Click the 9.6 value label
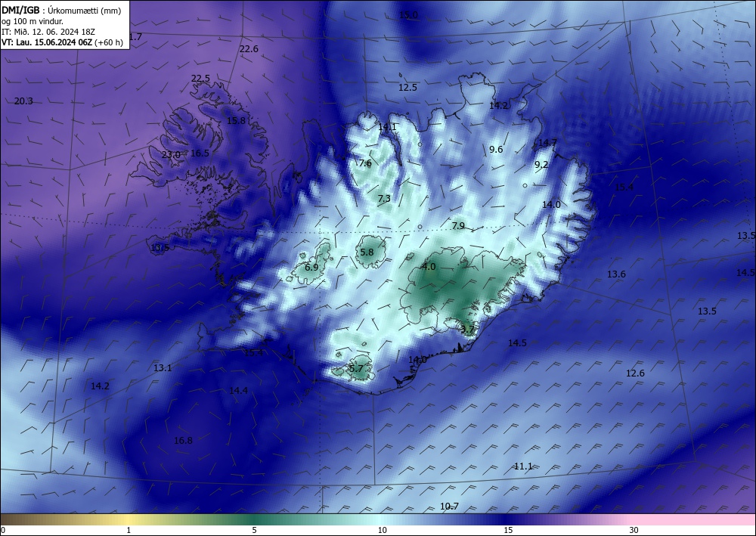The width and height of the screenshot is (756, 536). (496, 150)
